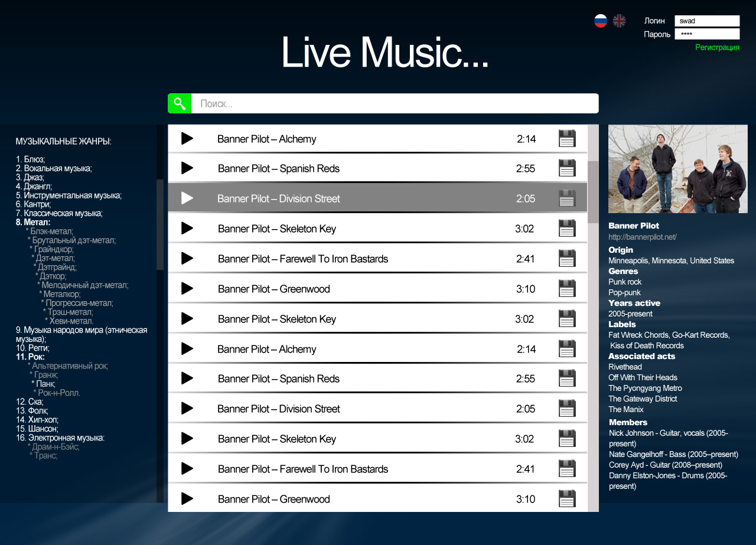Play the bottommost Greenwood track in the list
Image resolution: width=756 pixels, height=545 pixels.
tap(187, 499)
